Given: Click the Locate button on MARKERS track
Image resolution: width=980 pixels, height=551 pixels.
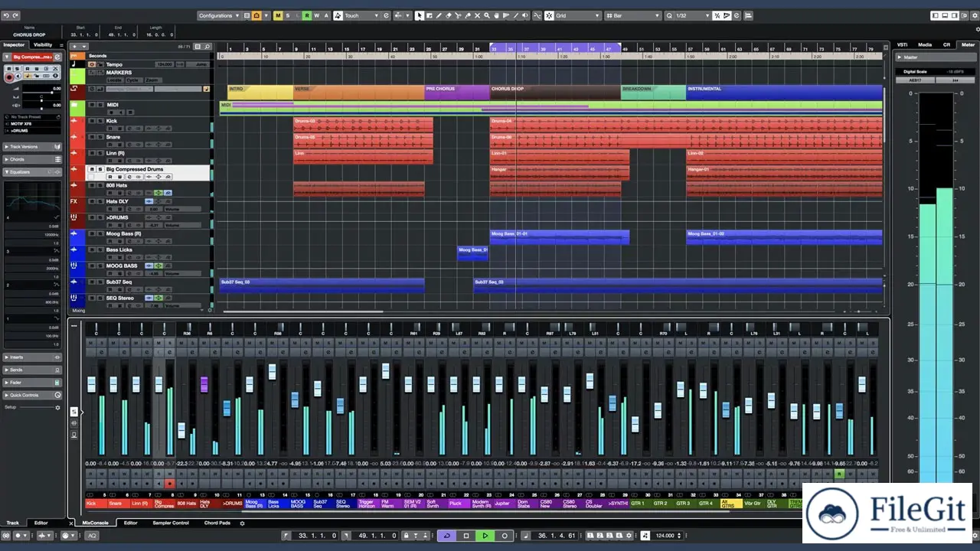Looking at the screenshot, I should [x=115, y=80].
